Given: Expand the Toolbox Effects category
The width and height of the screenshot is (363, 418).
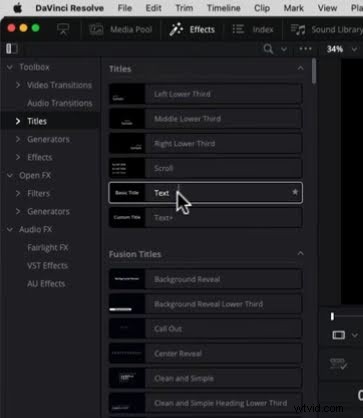Looking at the screenshot, I should [18, 157].
